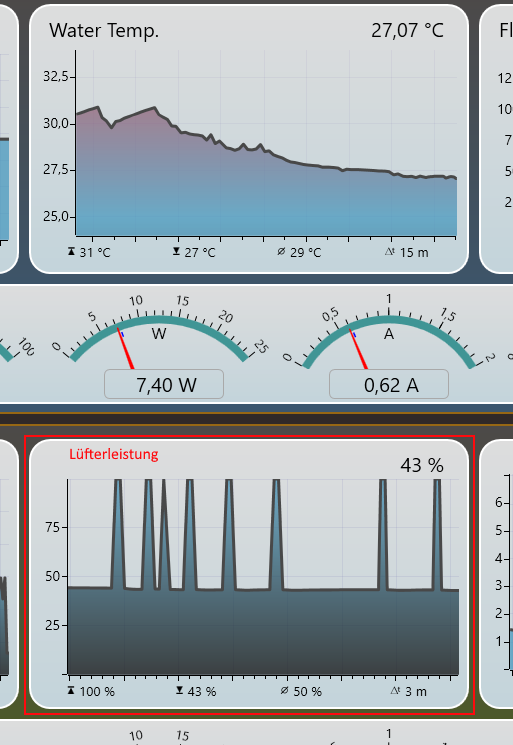Click the fan power chart area

tap(264, 577)
